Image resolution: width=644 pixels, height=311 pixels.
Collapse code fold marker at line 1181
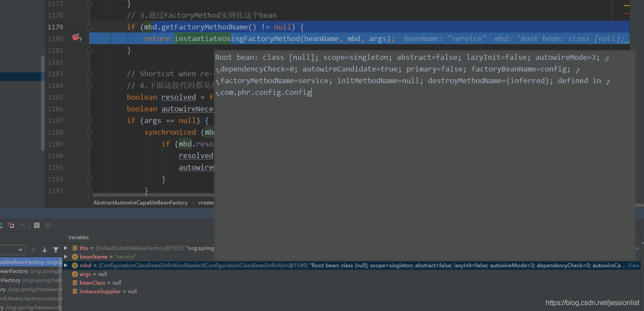pos(89,50)
